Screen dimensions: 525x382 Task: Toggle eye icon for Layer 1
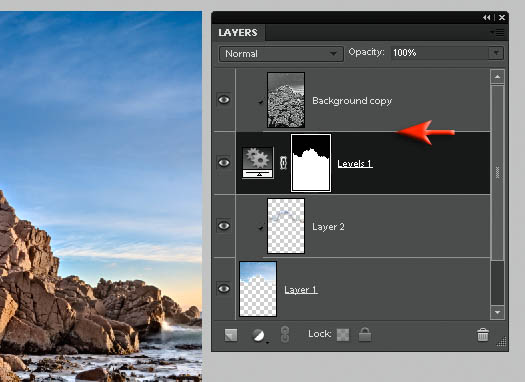coord(224,289)
